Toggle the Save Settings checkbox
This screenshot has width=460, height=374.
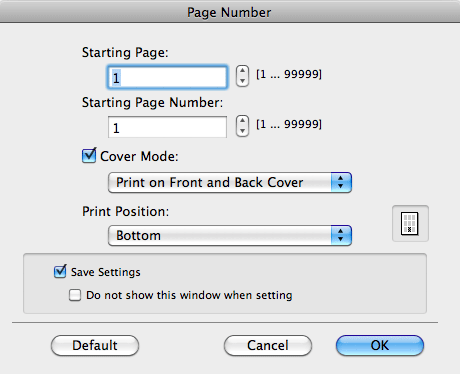[x=60, y=271]
